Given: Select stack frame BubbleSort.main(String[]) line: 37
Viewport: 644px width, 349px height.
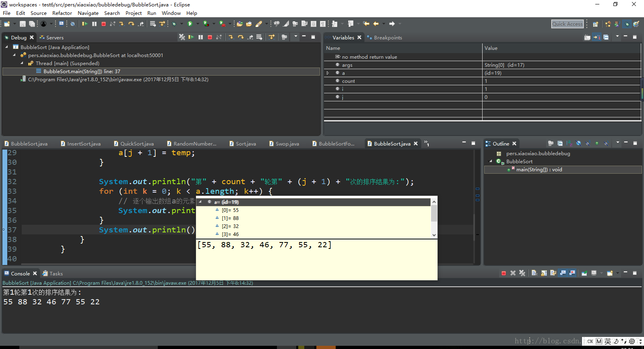Looking at the screenshot, I should (x=161, y=71).
